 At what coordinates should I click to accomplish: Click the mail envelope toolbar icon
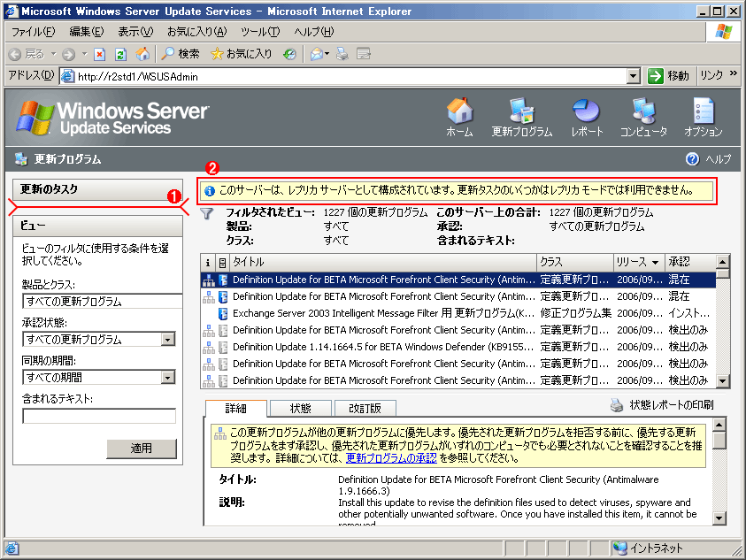click(317, 54)
